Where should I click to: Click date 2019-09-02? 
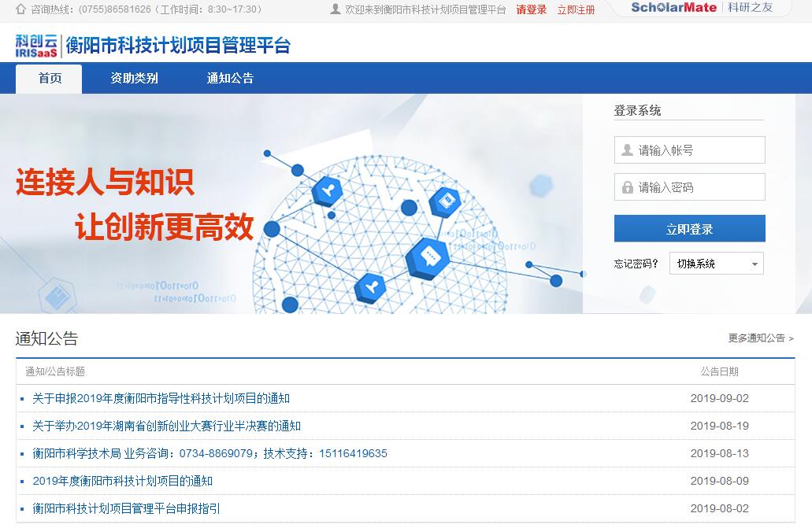[x=719, y=398]
